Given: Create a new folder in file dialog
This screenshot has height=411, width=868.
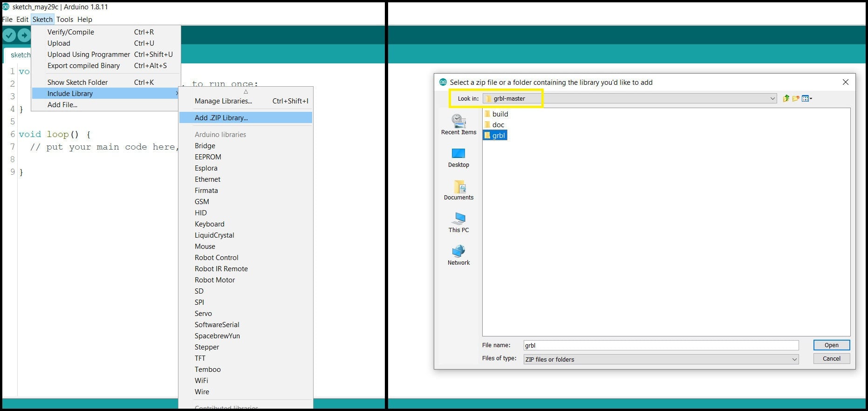Looking at the screenshot, I should click(x=796, y=98).
